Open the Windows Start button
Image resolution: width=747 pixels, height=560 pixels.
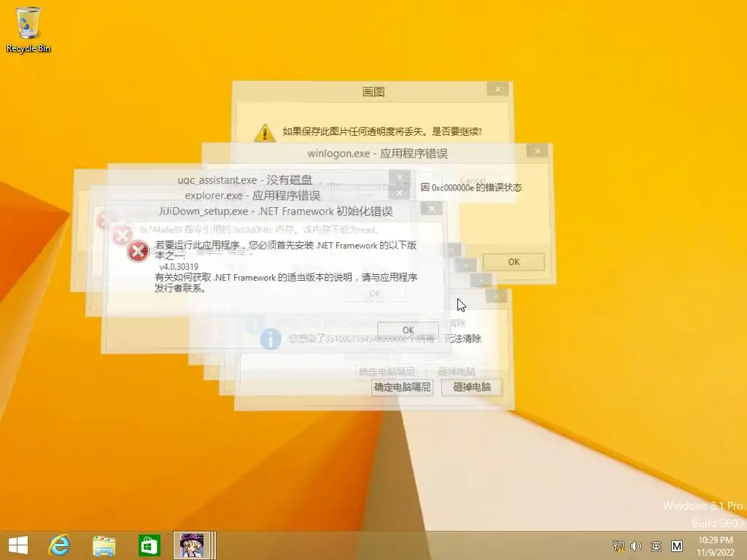click(18, 545)
